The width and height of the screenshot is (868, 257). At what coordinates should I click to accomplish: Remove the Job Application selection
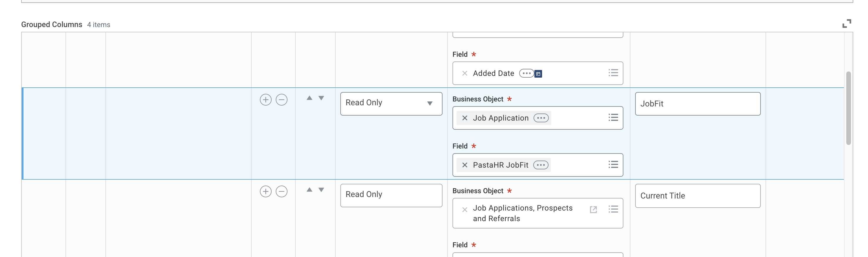(465, 118)
